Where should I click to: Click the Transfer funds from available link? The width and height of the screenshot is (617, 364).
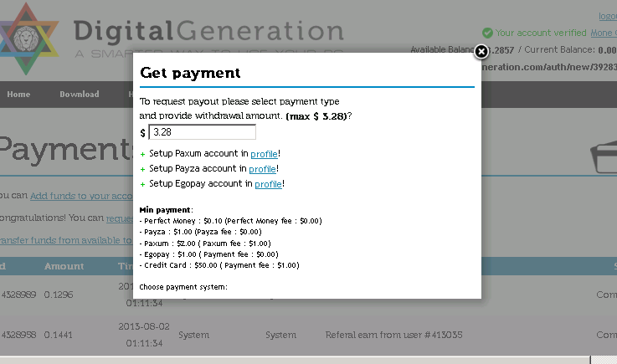pyautogui.click(x=65, y=240)
